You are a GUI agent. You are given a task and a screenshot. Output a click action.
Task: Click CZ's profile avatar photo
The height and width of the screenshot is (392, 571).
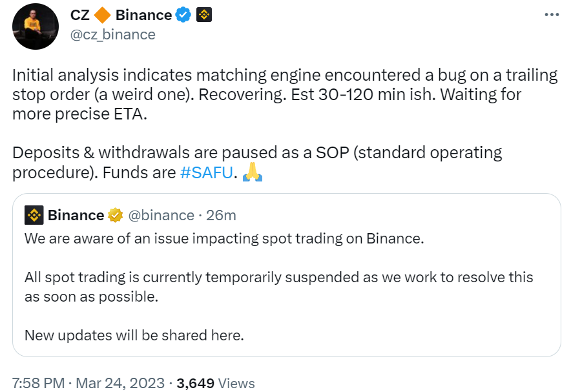point(36,26)
